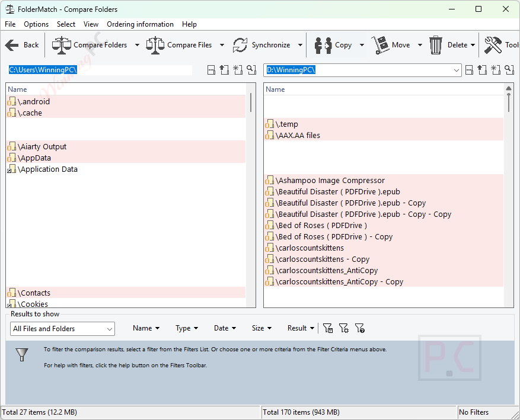Screen dimensions: 520x420
Task: Click the FolderMatch title bar app icon
Action: (10, 9)
